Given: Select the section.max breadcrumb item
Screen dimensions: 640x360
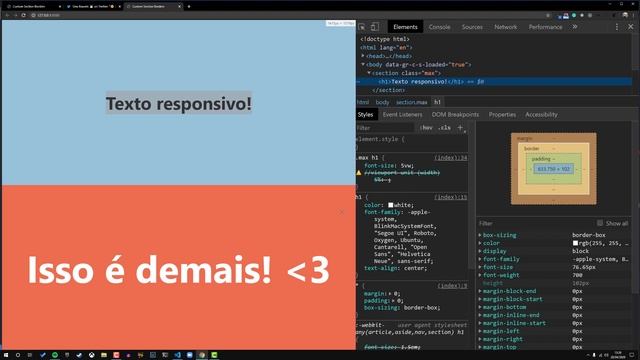Looking at the screenshot, I should [x=411, y=102].
